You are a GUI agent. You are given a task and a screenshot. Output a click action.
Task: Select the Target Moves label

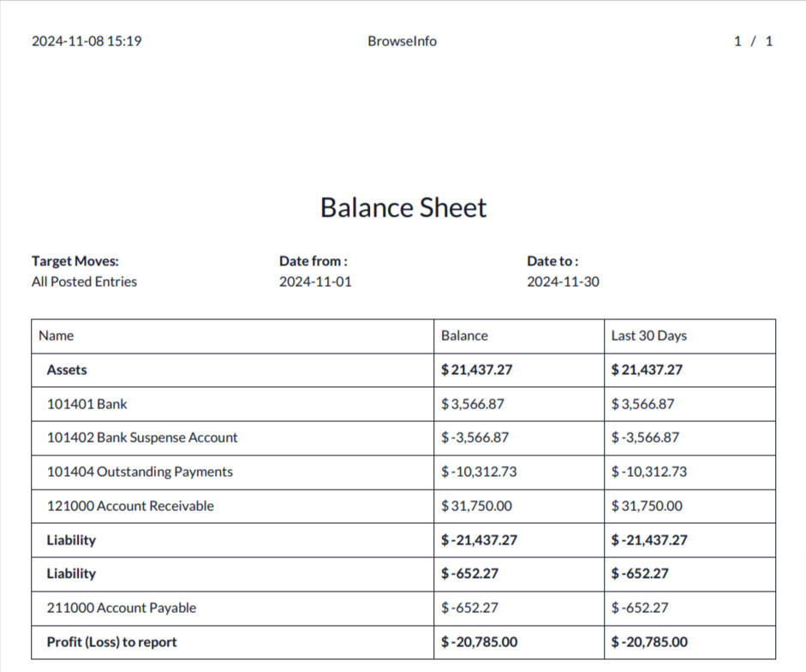point(75,261)
